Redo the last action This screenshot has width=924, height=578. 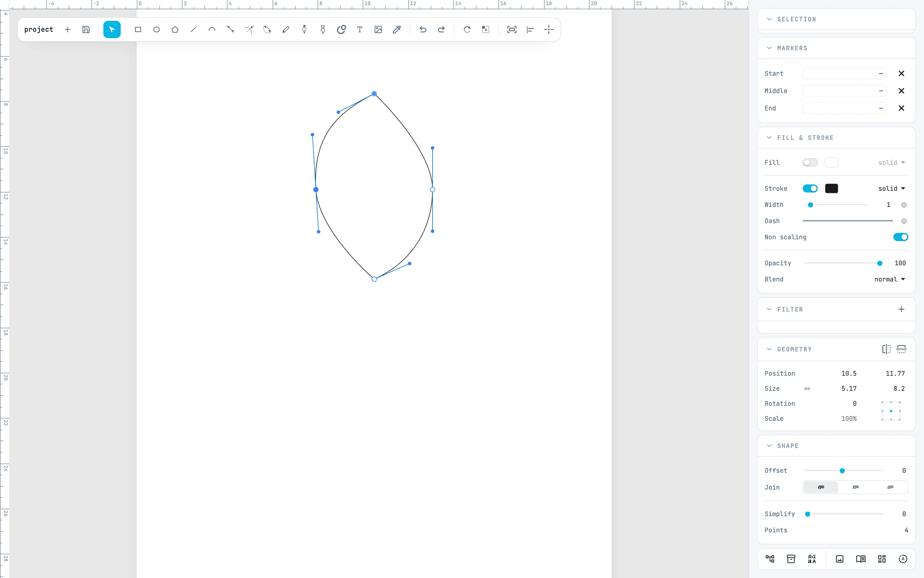[441, 29]
